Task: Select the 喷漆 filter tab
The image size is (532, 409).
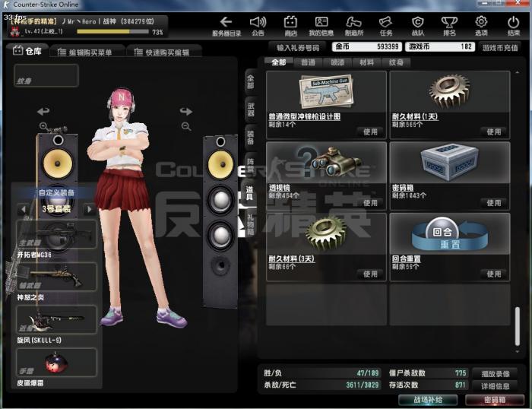Action: 337,62
